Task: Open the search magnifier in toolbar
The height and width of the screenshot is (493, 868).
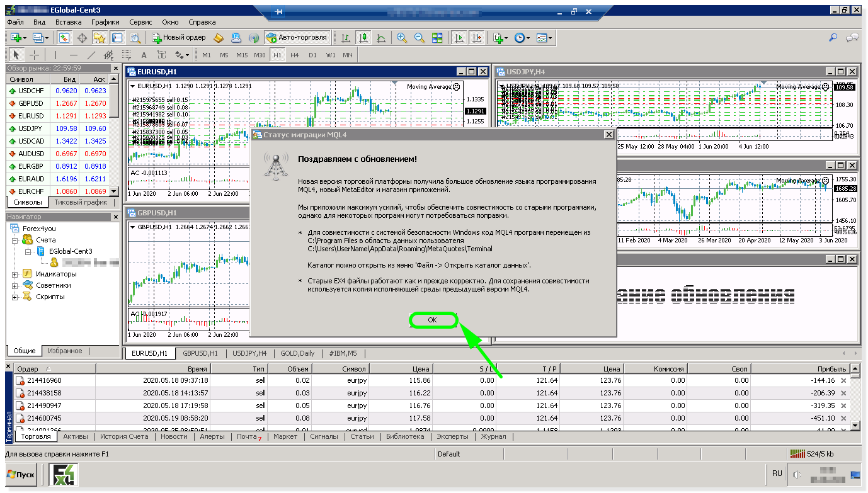Action: pos(833,38)
